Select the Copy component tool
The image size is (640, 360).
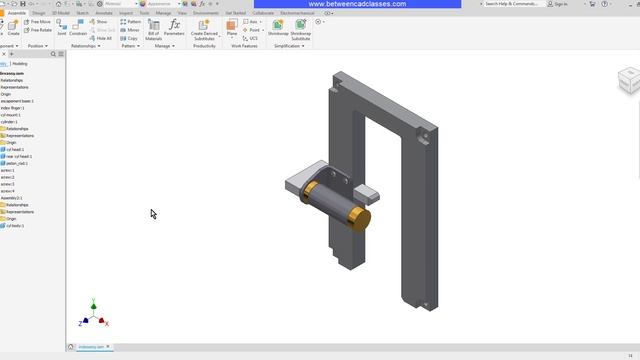(129, 38)
